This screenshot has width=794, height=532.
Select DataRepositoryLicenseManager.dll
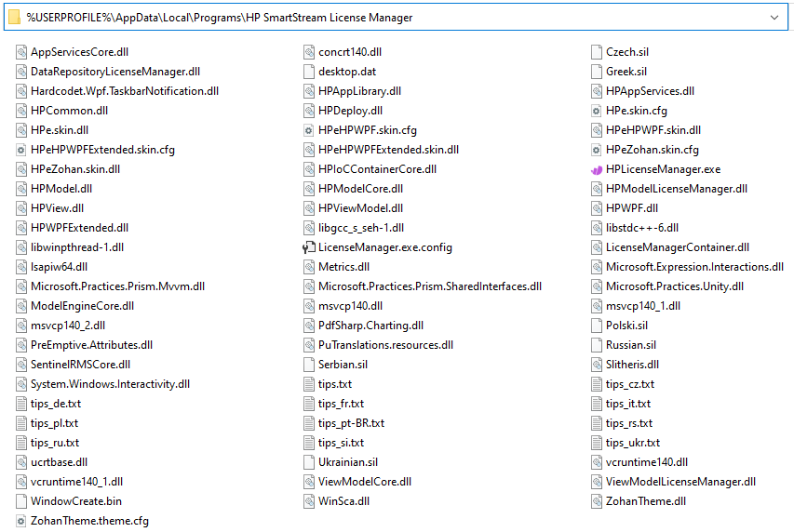pos(115,72)
